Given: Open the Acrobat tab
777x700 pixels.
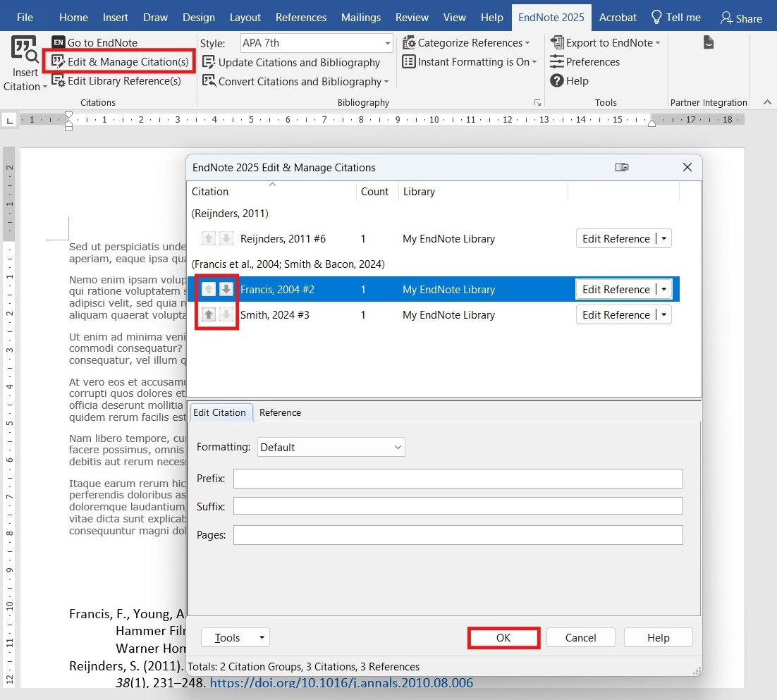Looking at the screenshot, I should (x=618, y=18).
